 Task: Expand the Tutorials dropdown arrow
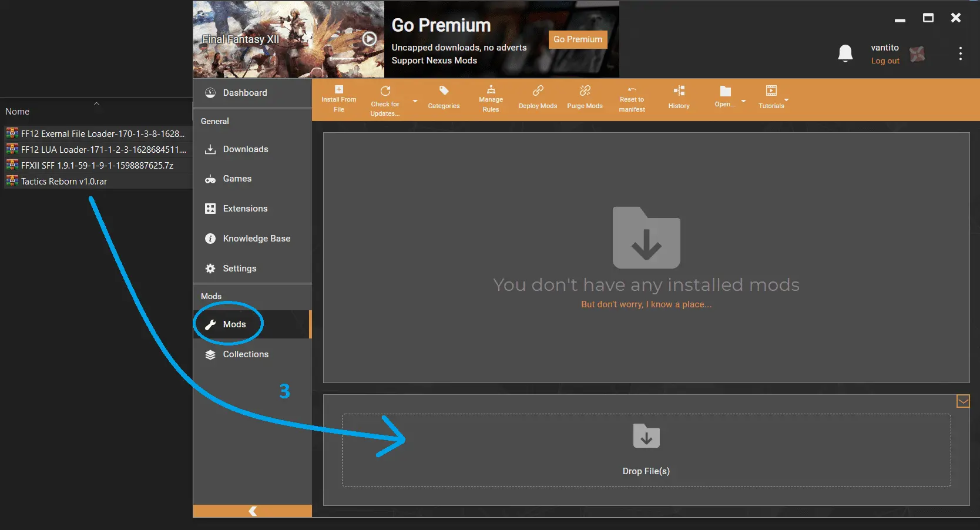[x=787, y=100]
